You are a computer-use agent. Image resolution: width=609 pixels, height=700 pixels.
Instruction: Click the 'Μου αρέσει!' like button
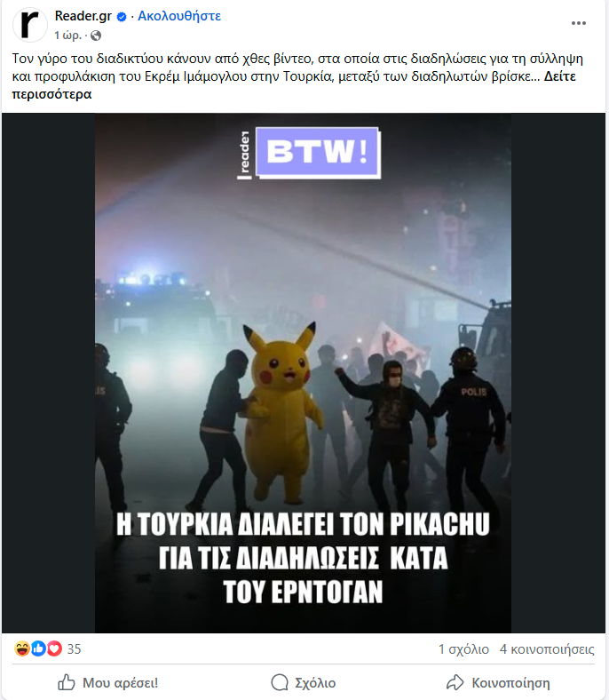(x=108, y=682)
